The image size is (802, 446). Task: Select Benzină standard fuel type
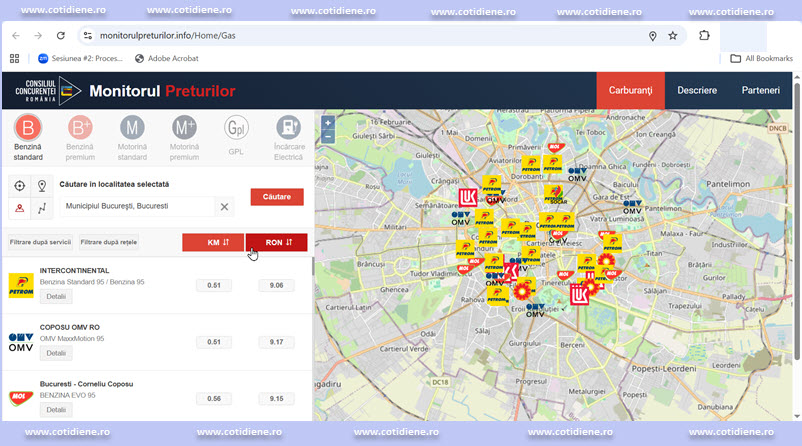pos(28,128)
